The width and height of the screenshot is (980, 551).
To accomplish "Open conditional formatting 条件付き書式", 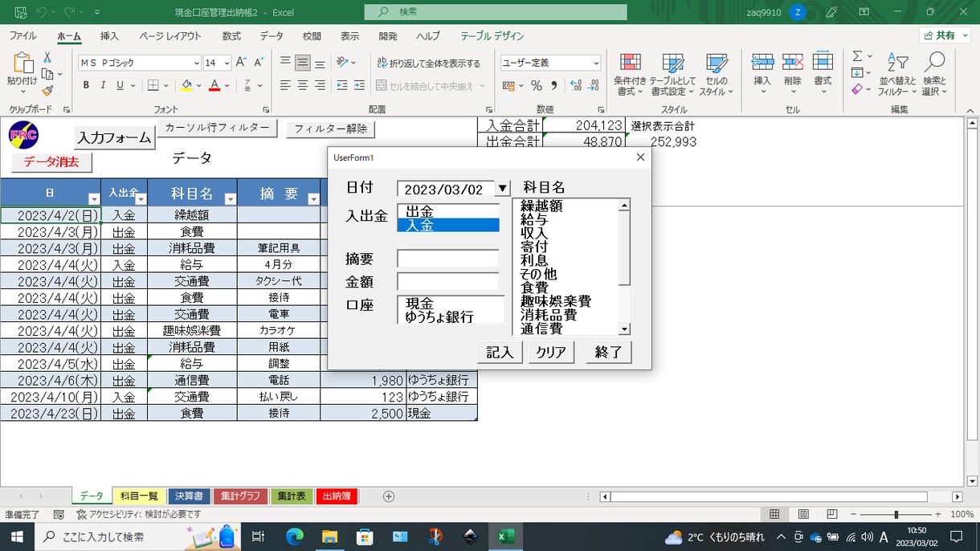I will pyautogui.click(x=631, y=75).
